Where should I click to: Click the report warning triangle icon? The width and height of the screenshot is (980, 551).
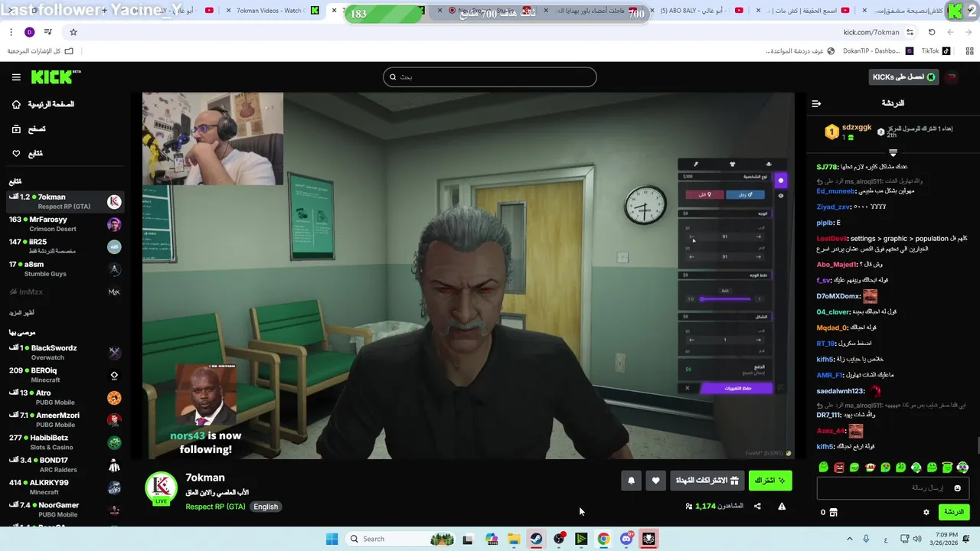tap(782, 506)
